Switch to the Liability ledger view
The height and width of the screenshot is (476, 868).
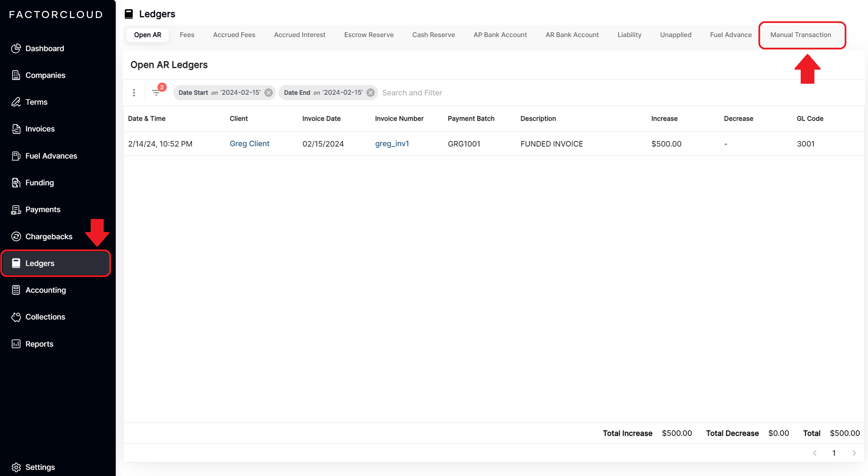click(629, 35)
